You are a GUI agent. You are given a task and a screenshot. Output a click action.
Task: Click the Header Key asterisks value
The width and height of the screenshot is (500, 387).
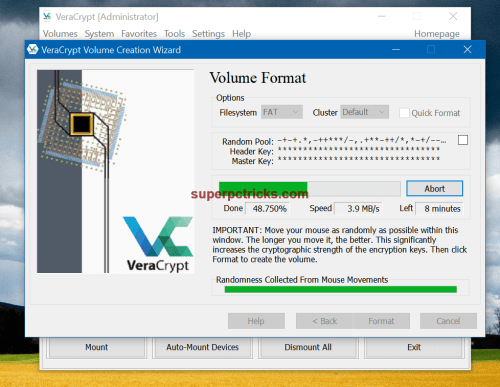[359, 150]
